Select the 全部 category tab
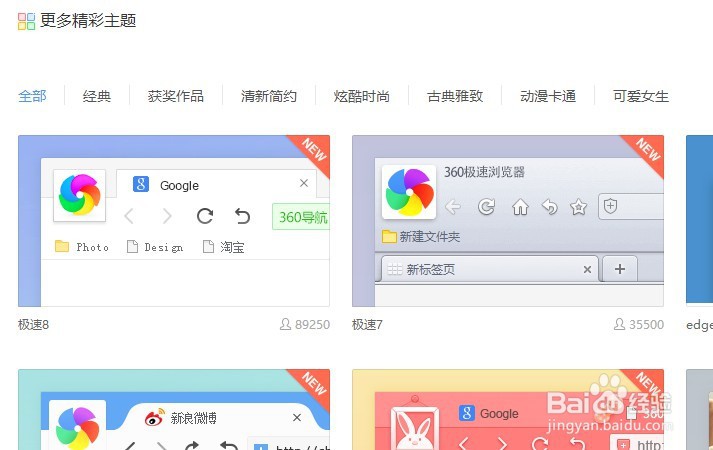The height and width of the screenshot is (450, 713). [x=32, y=96]
